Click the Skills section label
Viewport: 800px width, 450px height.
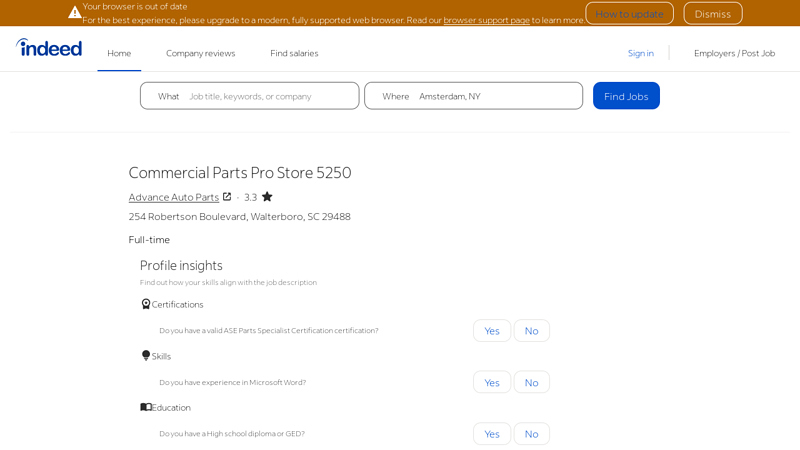pos(161,356)
